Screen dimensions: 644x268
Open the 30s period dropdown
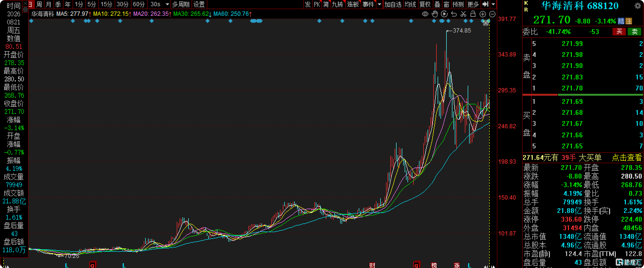coord(167,4)
